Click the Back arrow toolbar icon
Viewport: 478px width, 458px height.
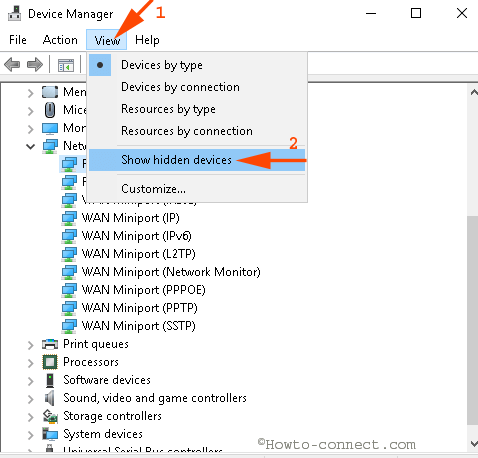coord(12,64)
